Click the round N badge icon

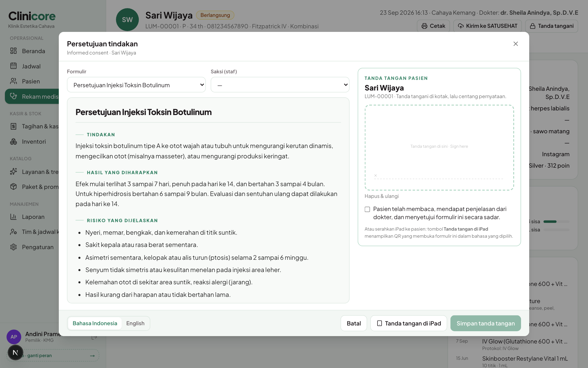pyautogui.click(x=15, y=352)
